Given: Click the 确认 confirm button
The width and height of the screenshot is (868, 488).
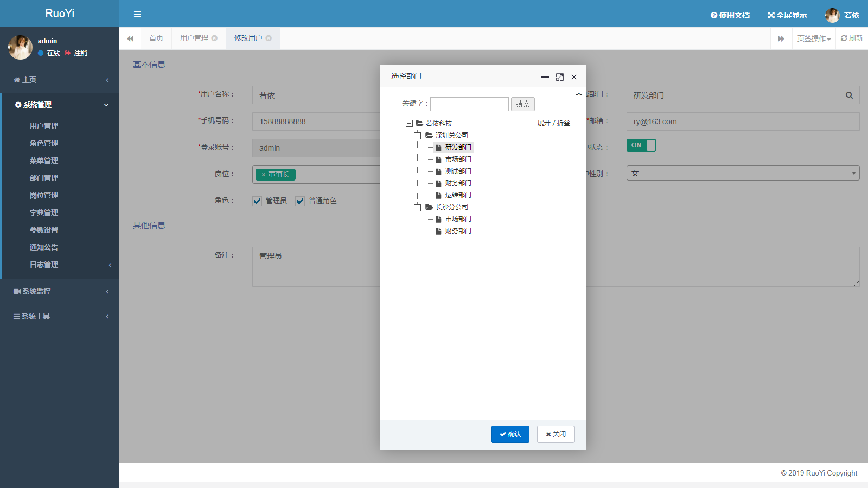Looking at the screenshot, I should tap(510, 434).
